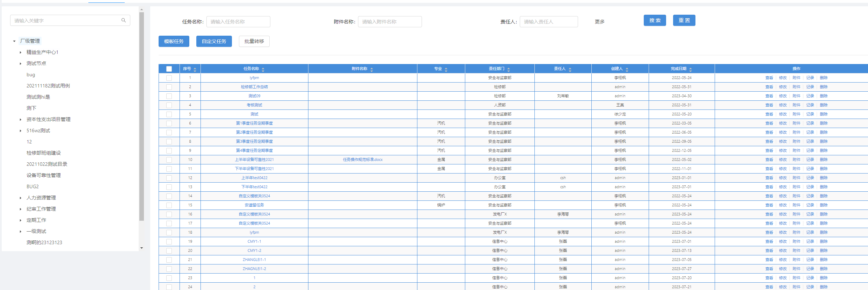Focus the 任务名称 input field
868x290 pixels.
point(238,22)
